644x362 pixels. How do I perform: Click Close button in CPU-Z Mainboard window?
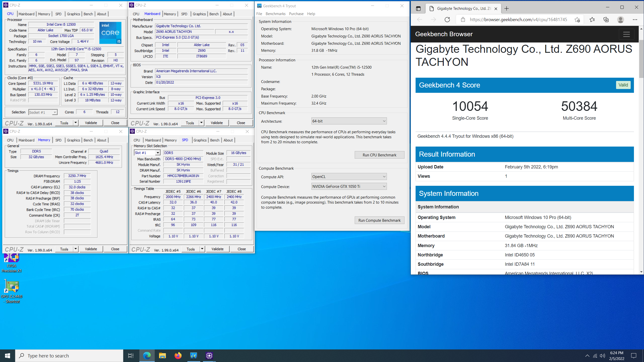[241, 123]
